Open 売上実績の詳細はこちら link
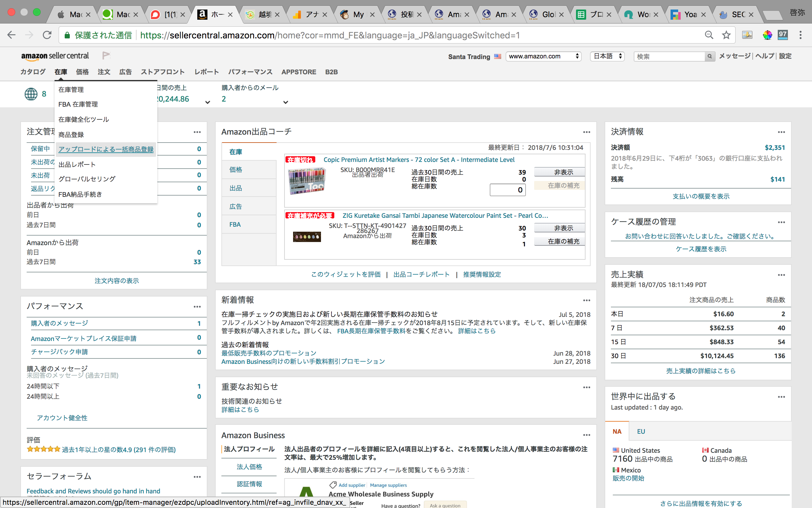 click(x=701, y=371)
